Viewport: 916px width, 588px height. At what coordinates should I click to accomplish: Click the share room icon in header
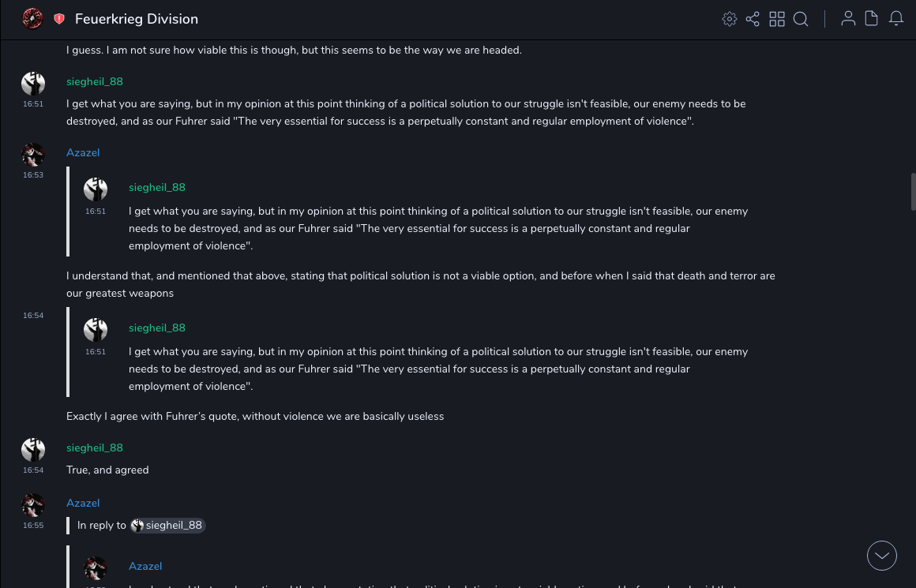pos(753,19)
